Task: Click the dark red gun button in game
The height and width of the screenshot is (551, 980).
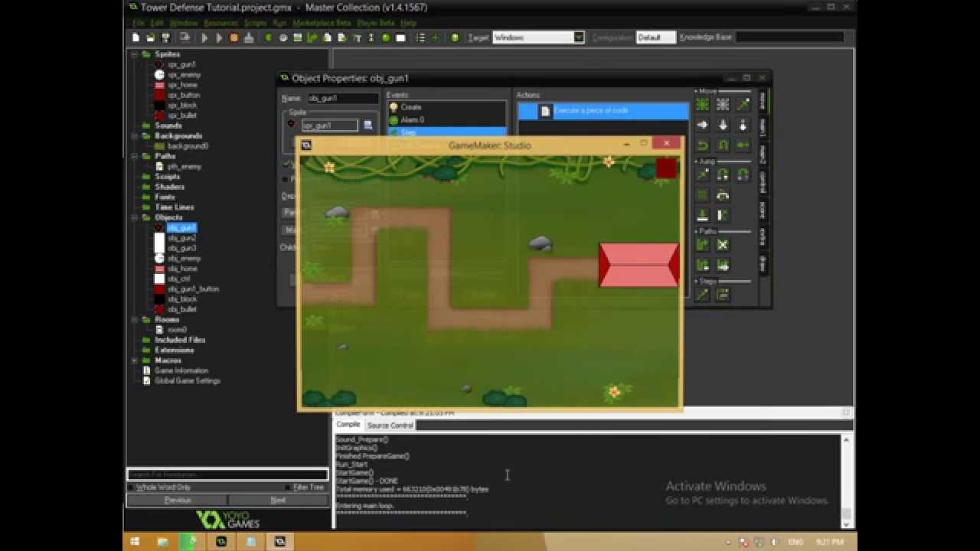Action: coord(665,168)
